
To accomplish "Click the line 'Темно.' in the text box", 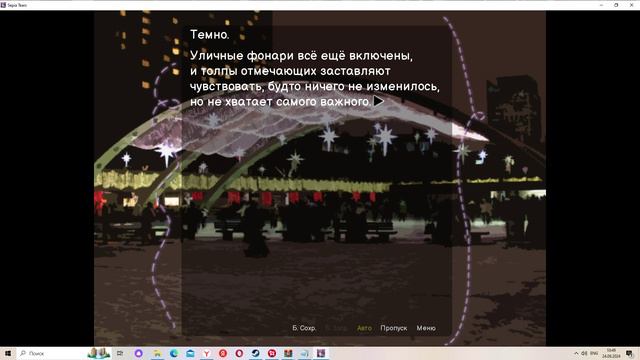I will coord(210,35).
